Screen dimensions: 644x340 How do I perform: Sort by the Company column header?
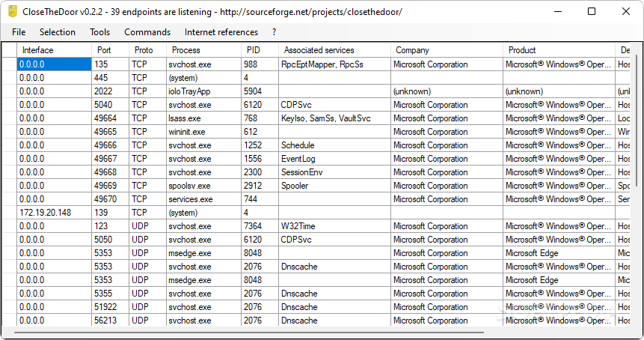point(447,50)
